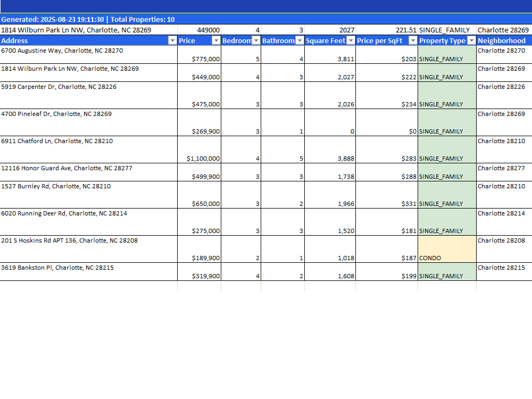
Task: Open the Property Type filter dropdown
Action: click(x=471, y=41)
